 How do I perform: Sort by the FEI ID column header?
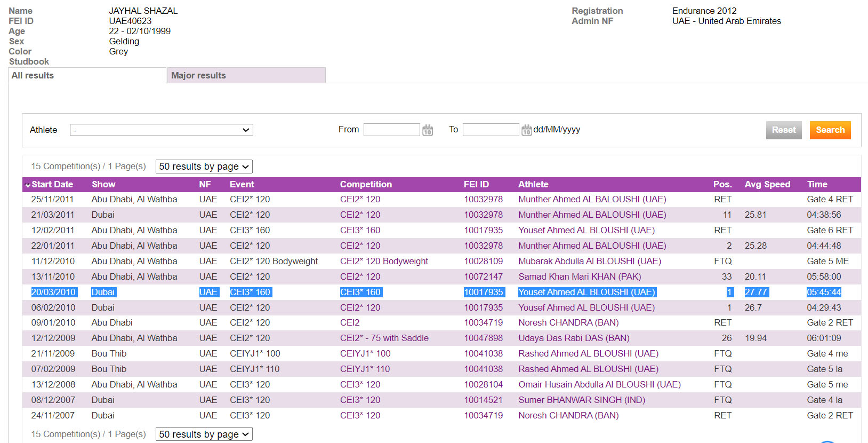point(476,184)
